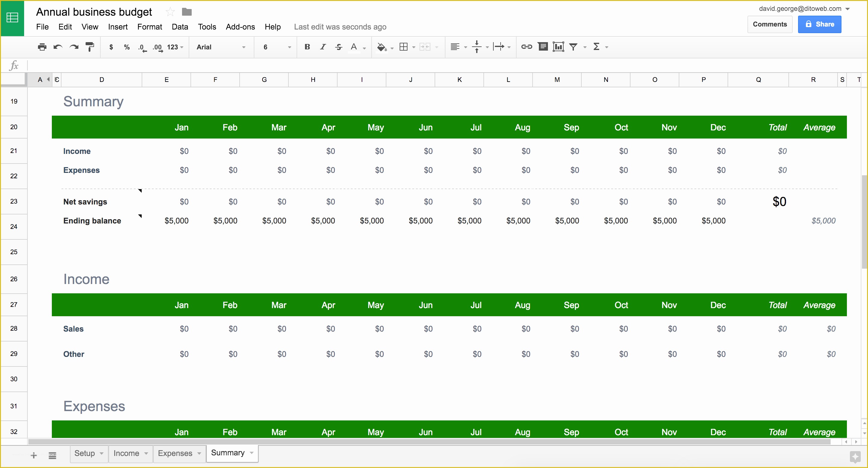Click the filter icon in toolbar
This screenshot has height=468, width=868.
576,47
